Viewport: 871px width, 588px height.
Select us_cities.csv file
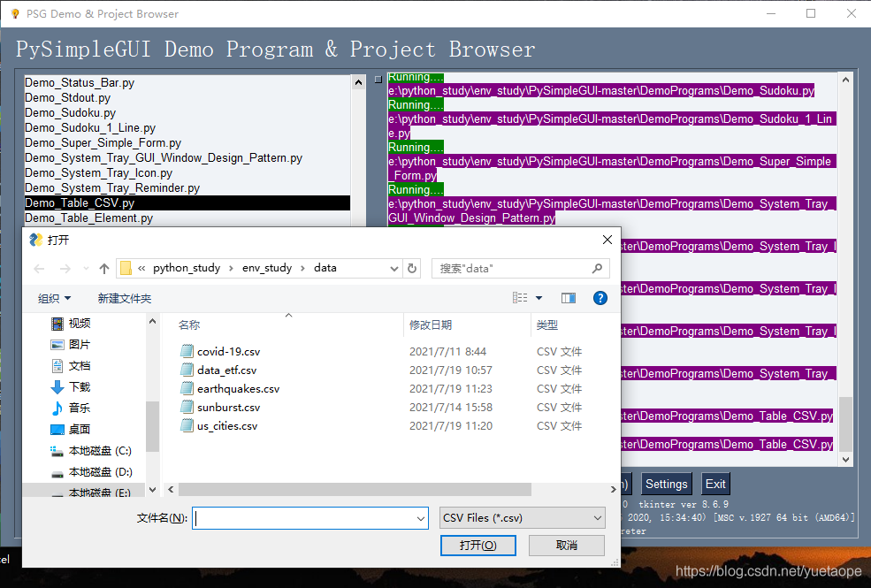click(227, 426)
